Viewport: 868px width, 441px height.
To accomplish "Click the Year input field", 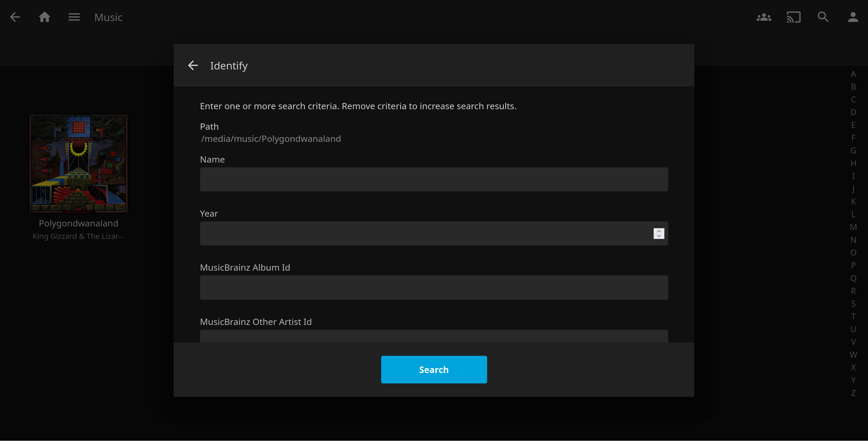I will point(425,234).
